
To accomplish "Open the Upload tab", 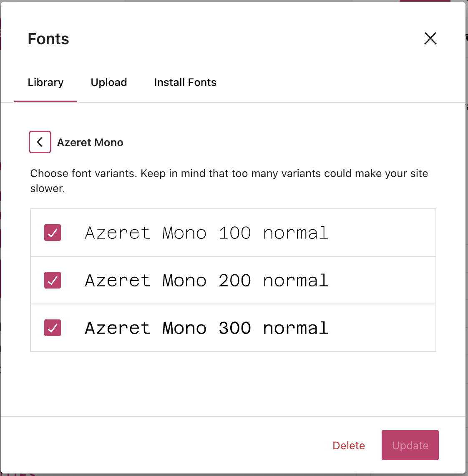I will (109, 82).
